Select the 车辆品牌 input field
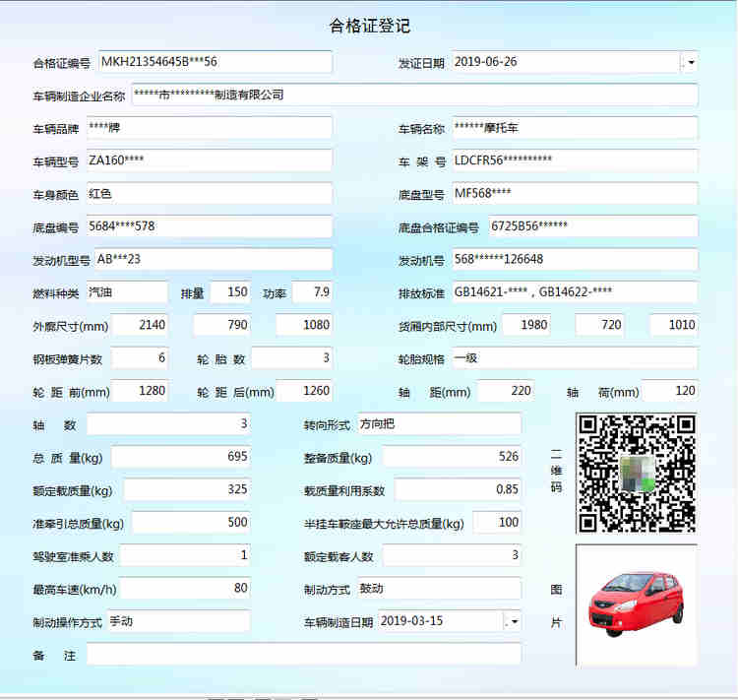738x700 pixels. (x=209, y=128)
